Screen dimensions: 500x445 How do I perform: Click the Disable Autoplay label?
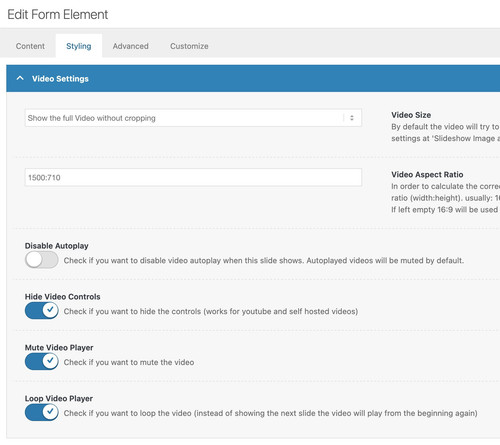tap(57, 246)
